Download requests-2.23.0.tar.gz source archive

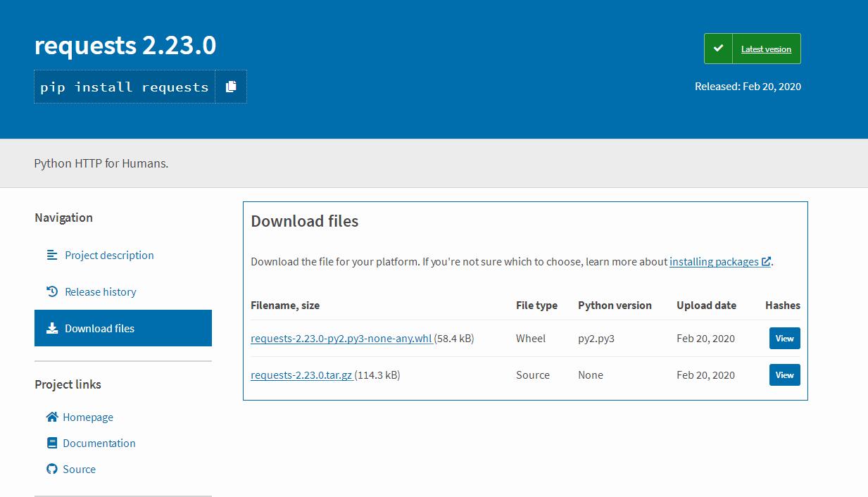[301, 375]
